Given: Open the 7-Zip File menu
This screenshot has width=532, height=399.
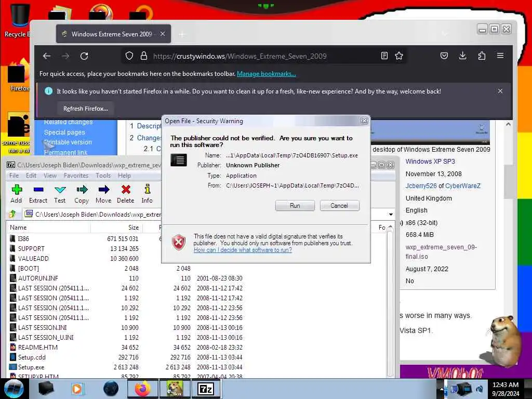Looking at the screenshot, I should (x=14, y=176).
